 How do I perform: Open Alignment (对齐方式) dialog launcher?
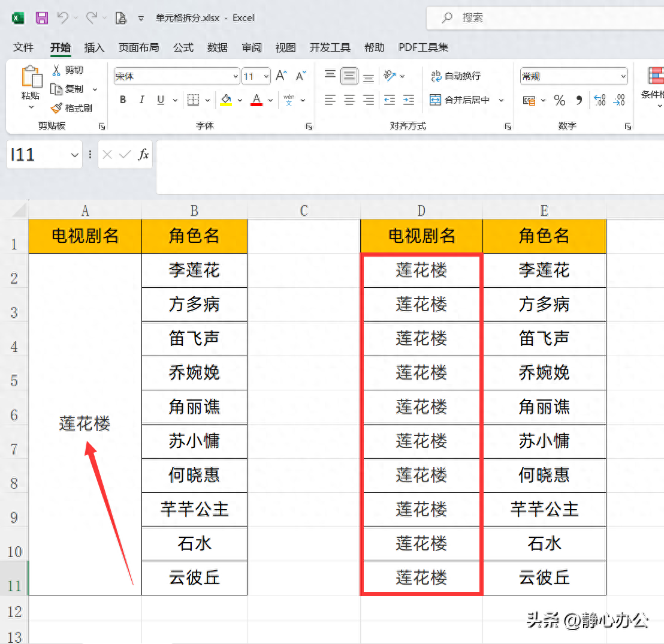click(508, 127)
